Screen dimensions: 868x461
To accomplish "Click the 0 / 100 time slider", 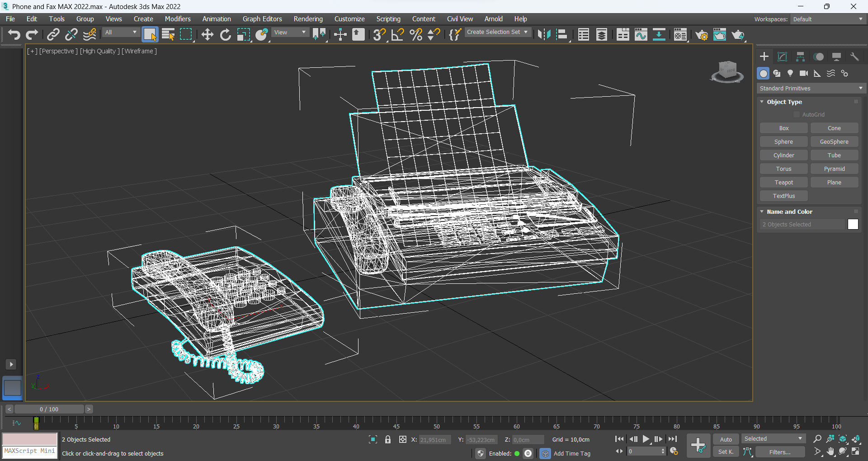I will click(49, 409).
